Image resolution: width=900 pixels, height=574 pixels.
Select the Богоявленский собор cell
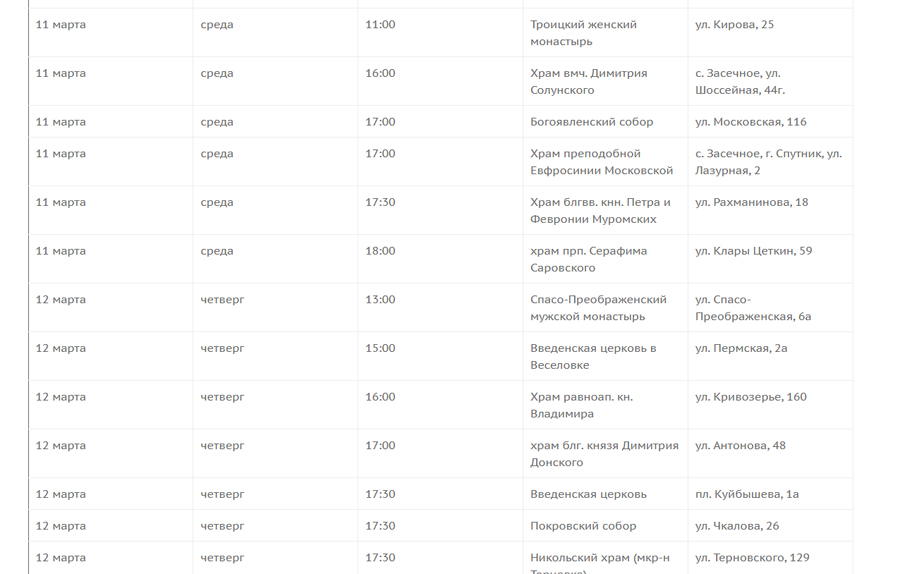[591, 122]
